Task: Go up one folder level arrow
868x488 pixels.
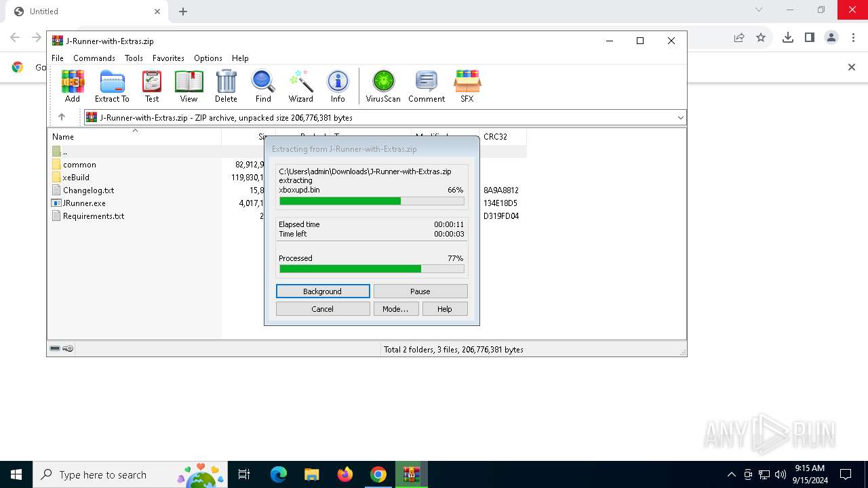Action: click(x=62, y=117)
